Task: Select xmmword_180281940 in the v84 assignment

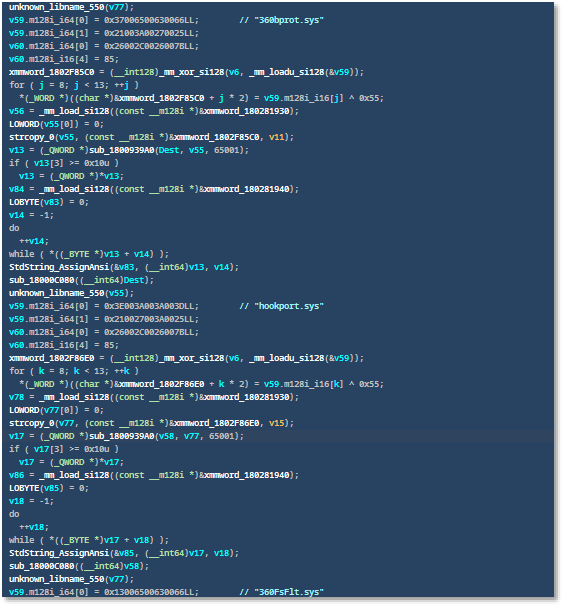Action: tap(247, 189)
